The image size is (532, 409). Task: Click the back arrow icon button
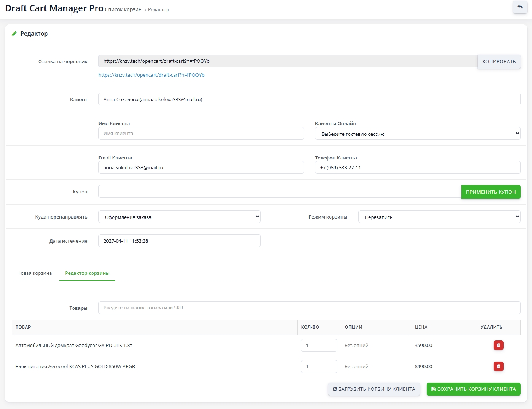tap(520, 7)
